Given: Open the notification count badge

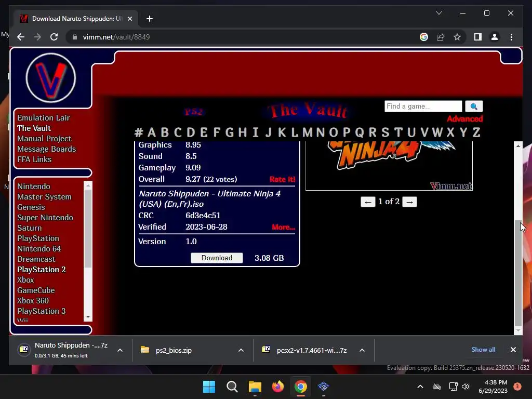Looking at the screenshot, I should point(517,387).
